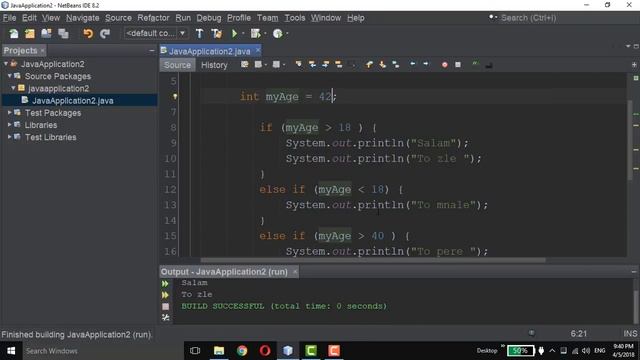The image size is (640, 360).
Task: Click the editor Last Edit icon
Action: pos(244,64)
